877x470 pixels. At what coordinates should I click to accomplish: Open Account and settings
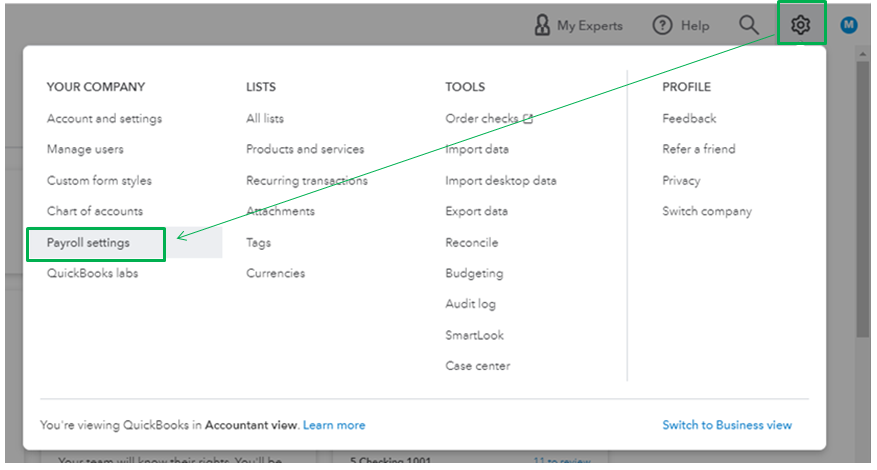(104, 118)
